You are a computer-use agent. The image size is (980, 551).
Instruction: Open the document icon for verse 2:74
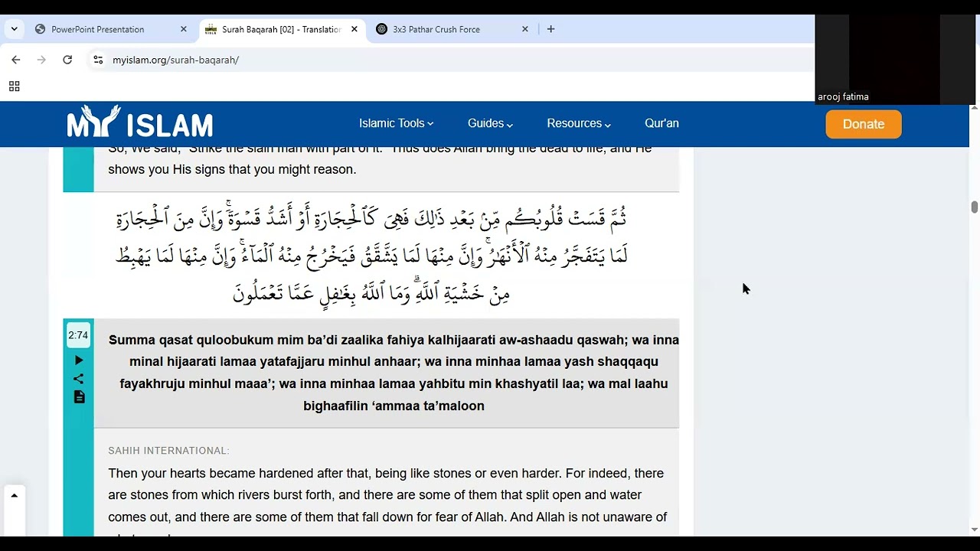79,397
